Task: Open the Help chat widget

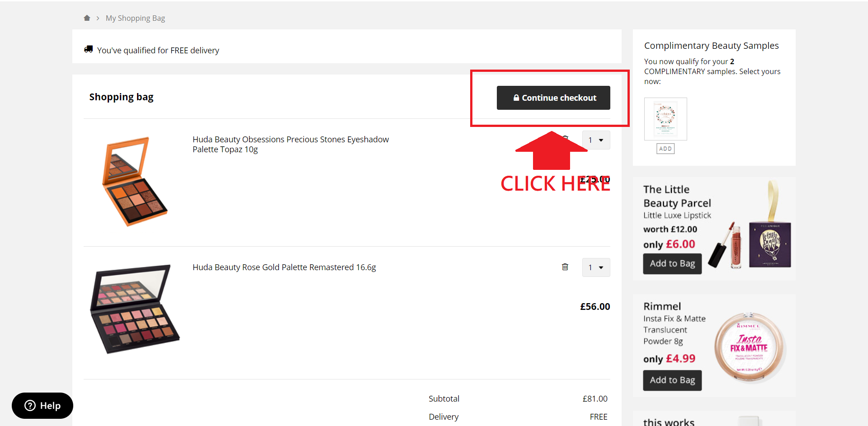Action: [42, 406]
